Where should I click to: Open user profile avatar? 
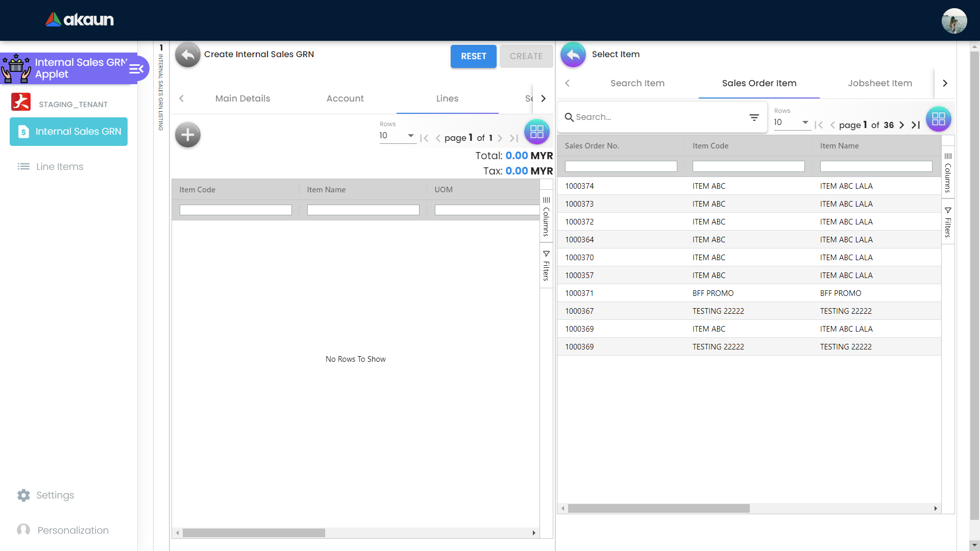[x=954, y=21]
